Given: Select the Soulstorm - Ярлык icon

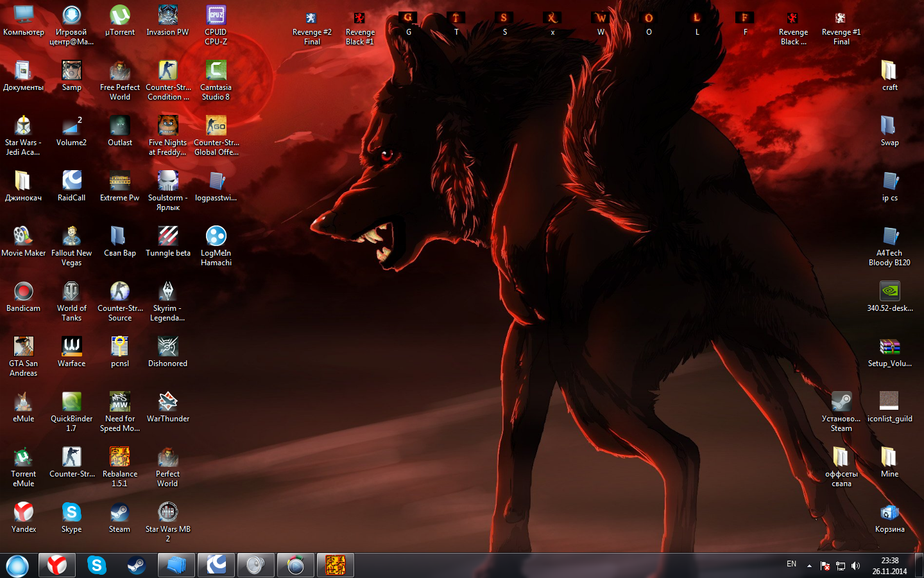Looking at the screenshot, I should [x=167, y=191].
